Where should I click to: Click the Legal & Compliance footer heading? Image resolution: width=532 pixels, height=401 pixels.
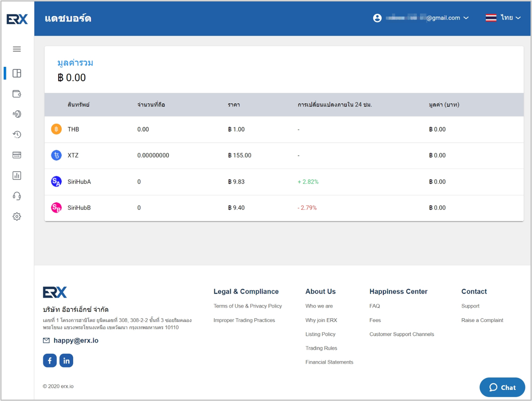click(246, 292)
